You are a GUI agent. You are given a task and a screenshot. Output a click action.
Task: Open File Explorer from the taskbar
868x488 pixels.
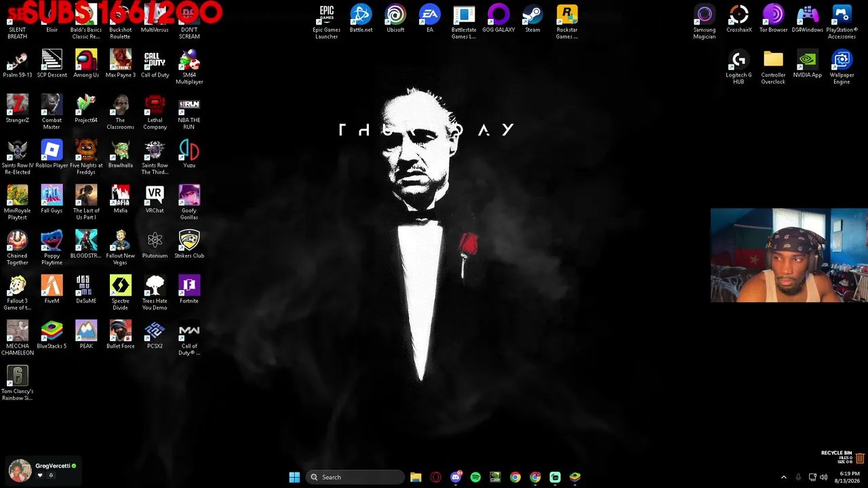416,477
